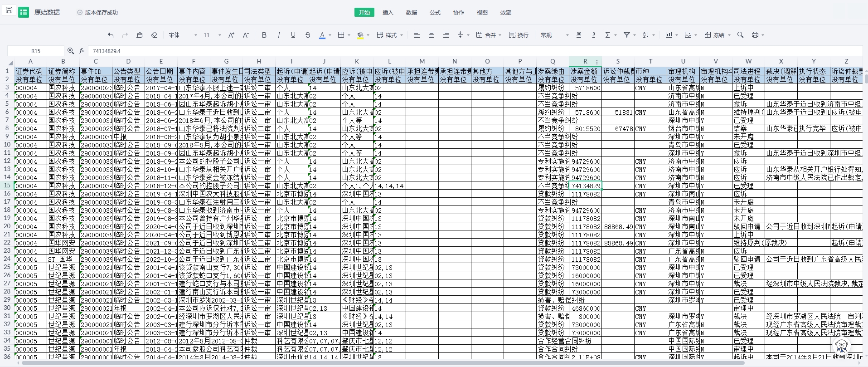This screenshot has height=367, width=868.
Task: Open the 宋体 font family dropdown
Action: click(183, 35)
